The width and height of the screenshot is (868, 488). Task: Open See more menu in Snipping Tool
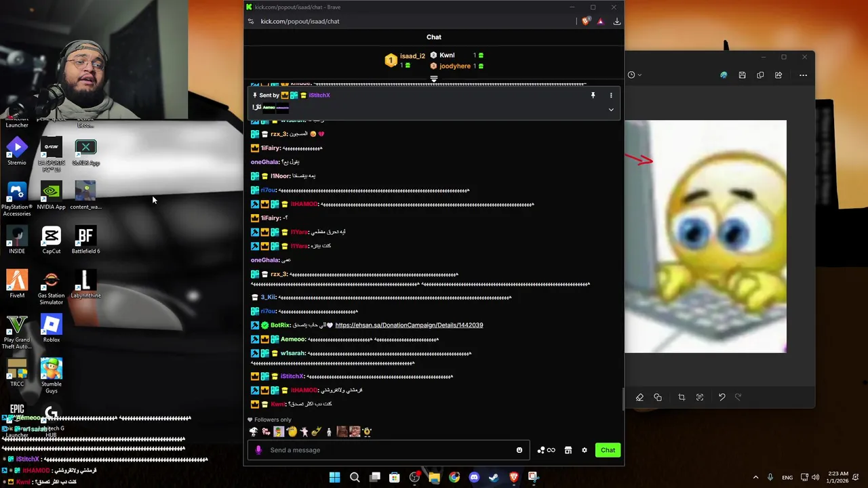pos(803,75)
